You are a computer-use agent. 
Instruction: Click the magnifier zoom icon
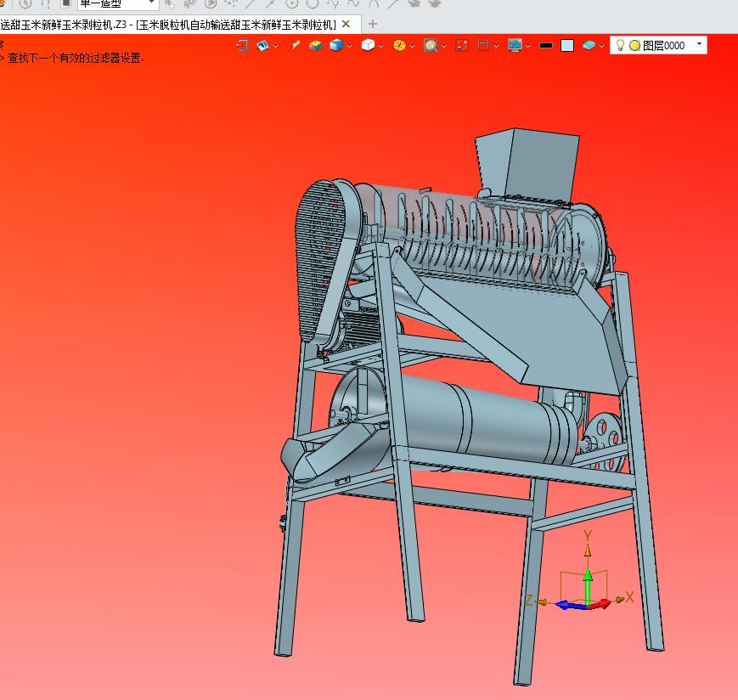[x=431, y=45]
